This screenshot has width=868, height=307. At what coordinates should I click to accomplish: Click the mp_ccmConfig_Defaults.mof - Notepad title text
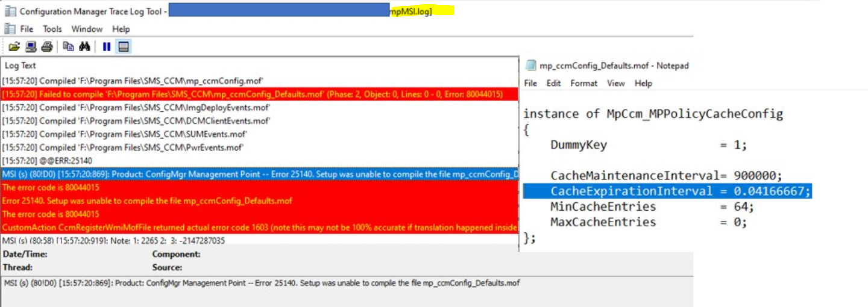(x=614, y=66)
